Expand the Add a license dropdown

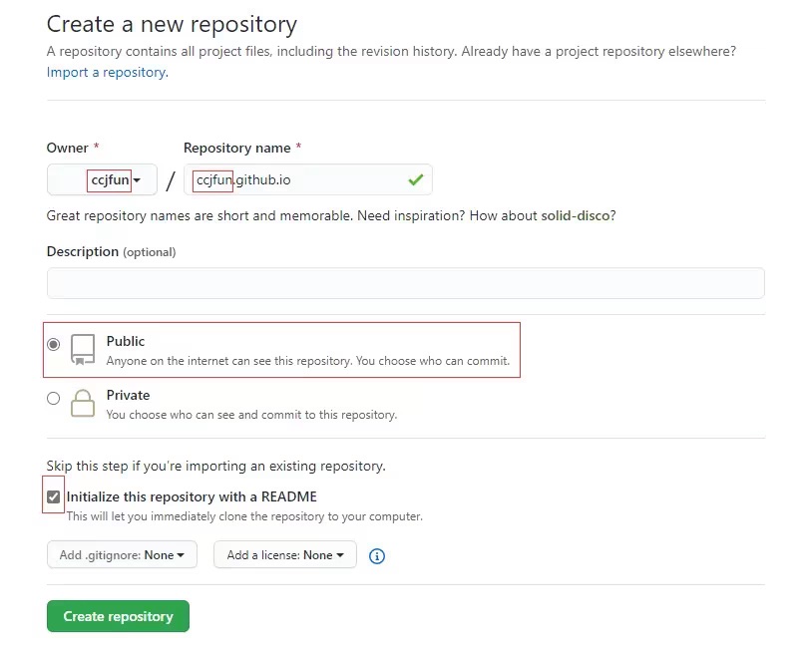285,555
